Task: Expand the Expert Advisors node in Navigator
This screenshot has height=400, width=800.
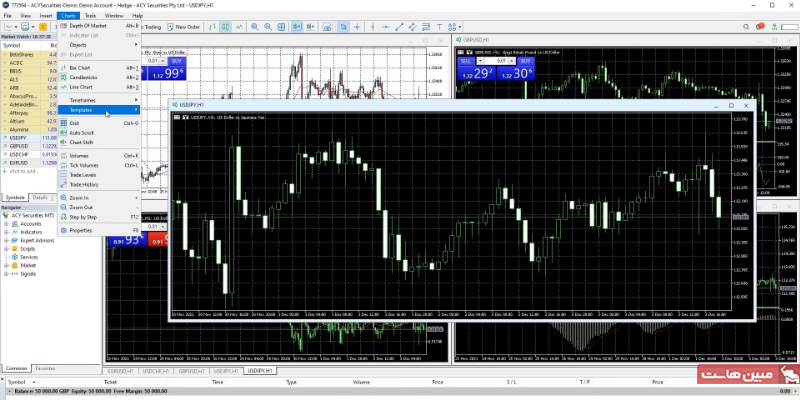Action: 7,240
